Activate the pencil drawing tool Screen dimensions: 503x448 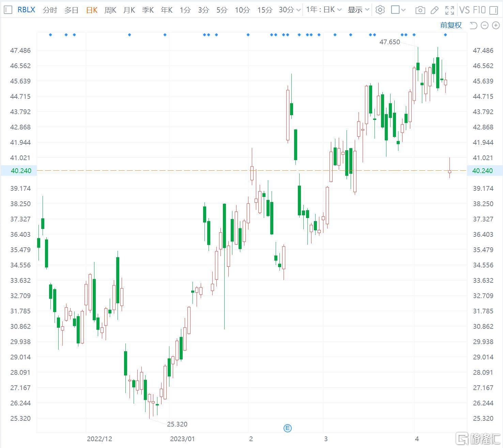(435, 10)
